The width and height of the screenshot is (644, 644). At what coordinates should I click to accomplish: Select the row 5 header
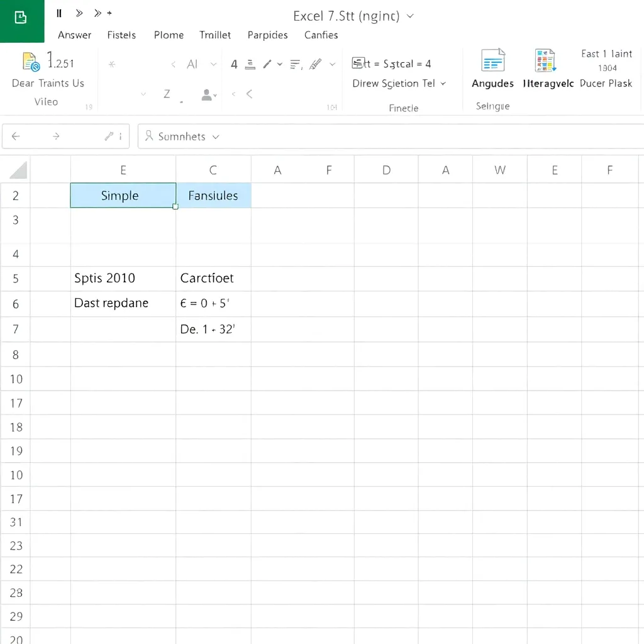coord(16,279)
